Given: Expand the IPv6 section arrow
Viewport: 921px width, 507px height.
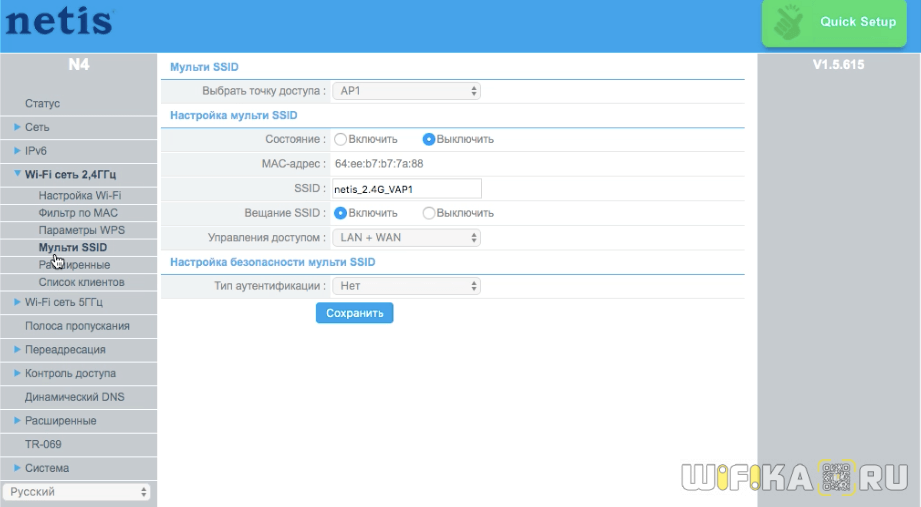Looking at the screenshot, I should (x=17, y=151).
